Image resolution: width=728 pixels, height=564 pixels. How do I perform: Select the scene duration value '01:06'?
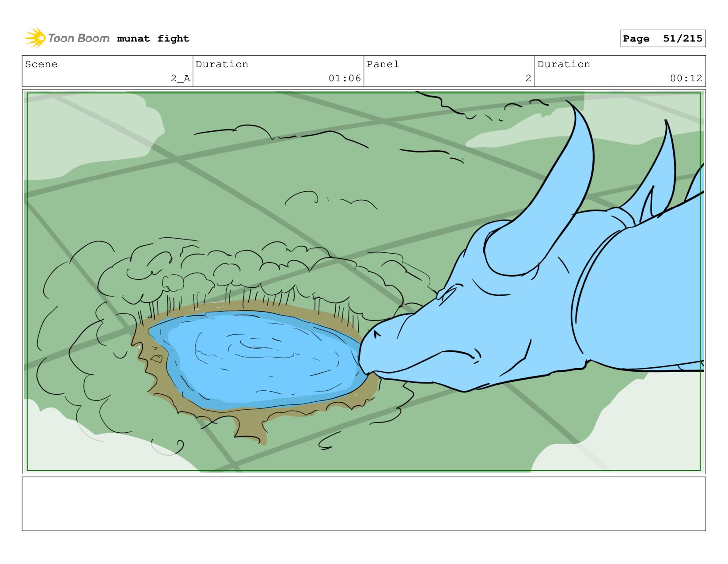(345, 79)
